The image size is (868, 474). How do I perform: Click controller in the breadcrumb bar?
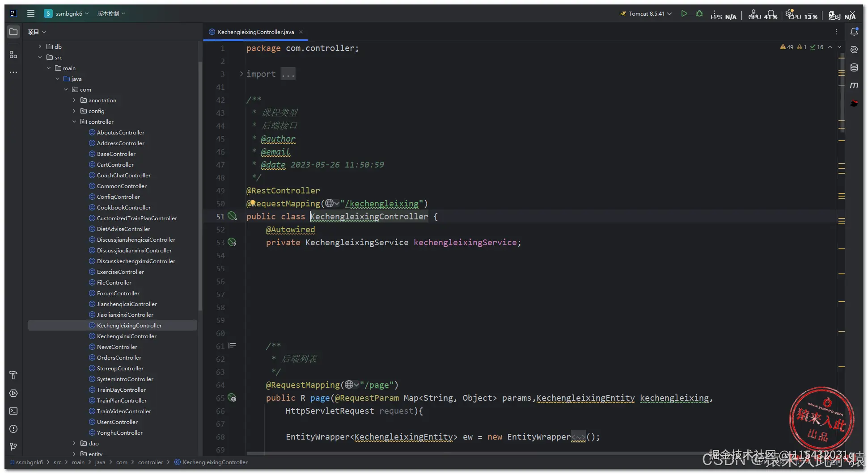point(151,462)
